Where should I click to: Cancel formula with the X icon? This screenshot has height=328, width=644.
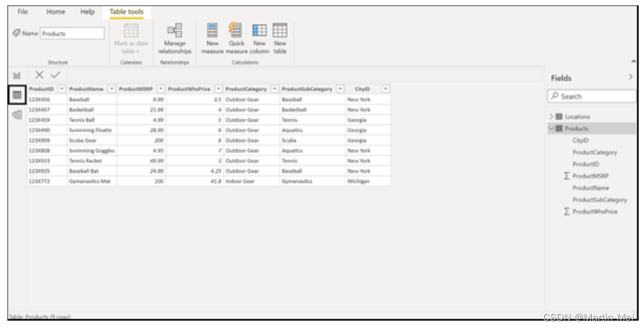pos(40,74)
